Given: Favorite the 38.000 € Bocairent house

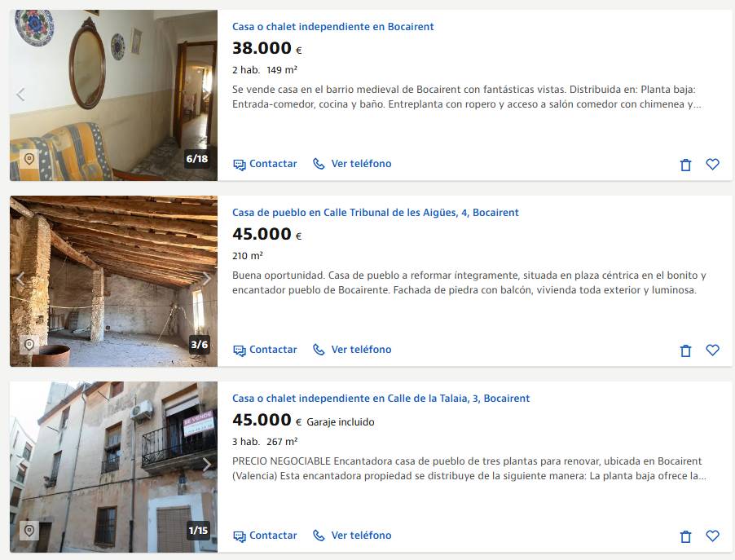Looking at the screenshot, I should point(712,164).
